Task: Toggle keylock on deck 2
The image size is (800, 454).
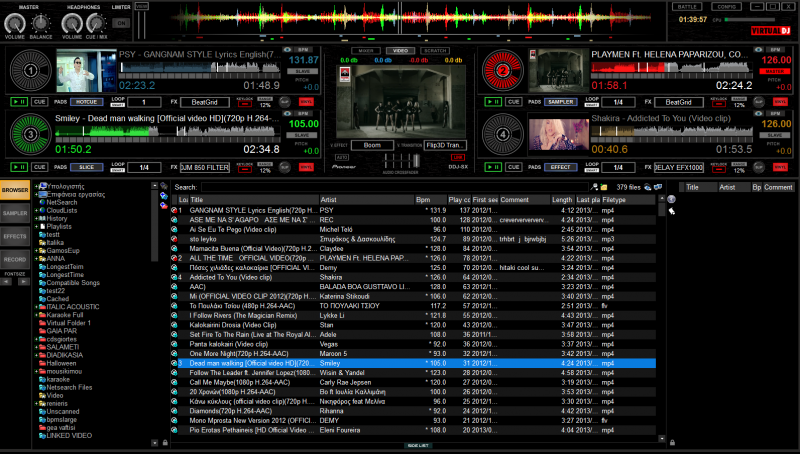Action: pyautogui.click(x=719, y=104)
